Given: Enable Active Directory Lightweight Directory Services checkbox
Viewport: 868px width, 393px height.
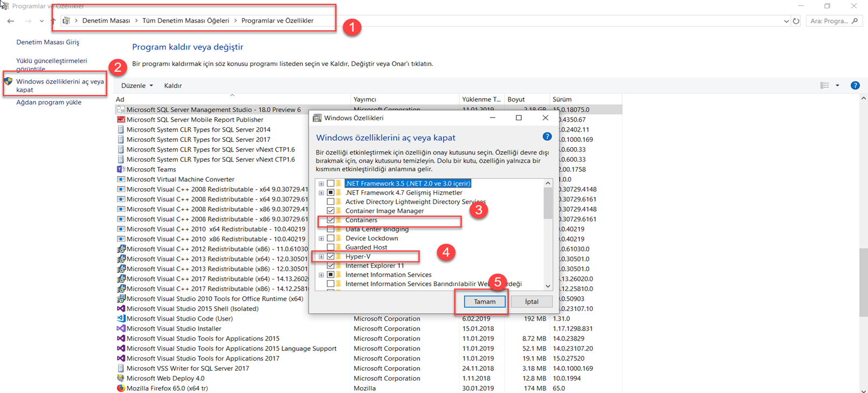Looking at the screenshot, I should coord(330,202).
